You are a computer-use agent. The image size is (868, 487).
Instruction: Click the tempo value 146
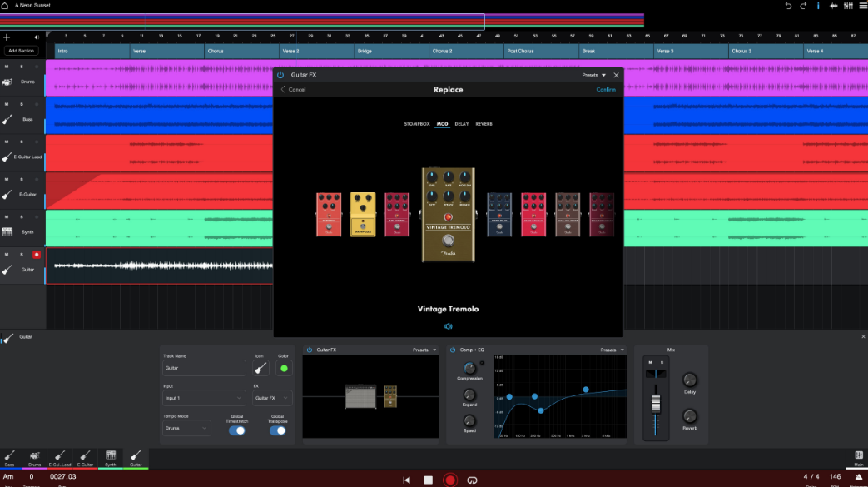(835, 476)
